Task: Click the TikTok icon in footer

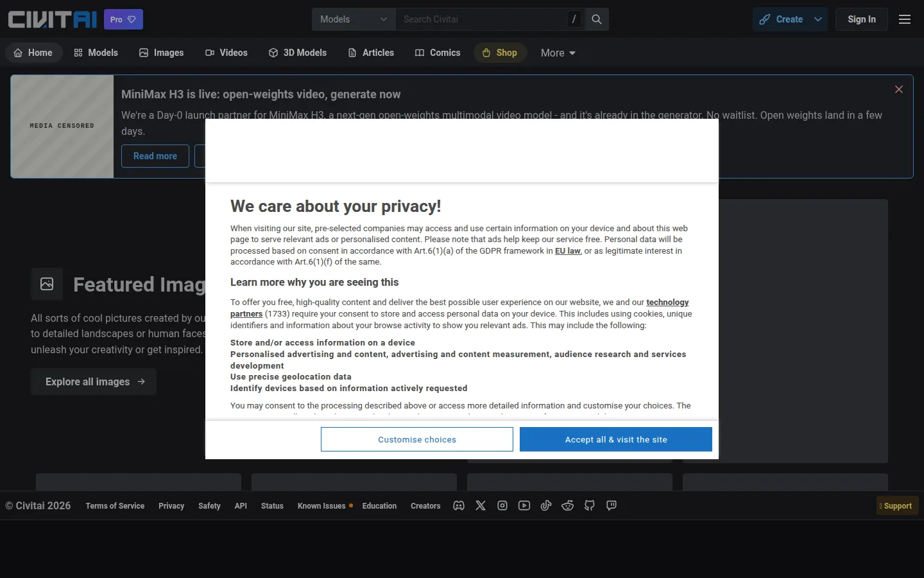Action: (546, 506)
